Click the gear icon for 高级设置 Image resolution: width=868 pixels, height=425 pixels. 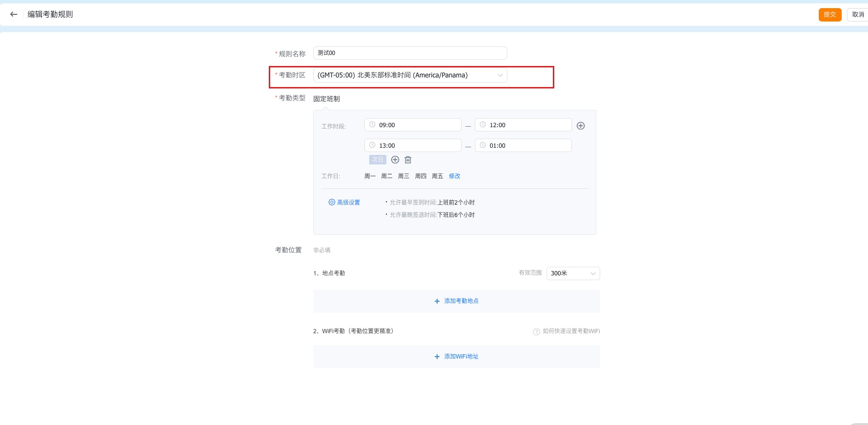(331, 202)
